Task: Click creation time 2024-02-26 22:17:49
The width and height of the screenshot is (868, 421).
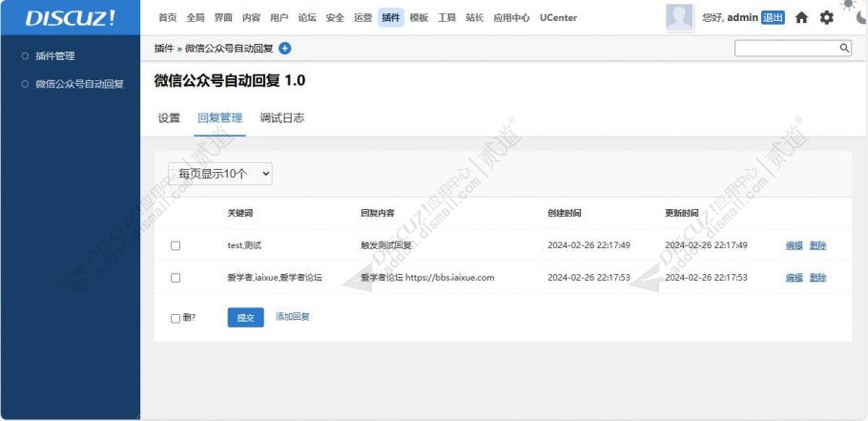Action: click(x=589, y=245)
